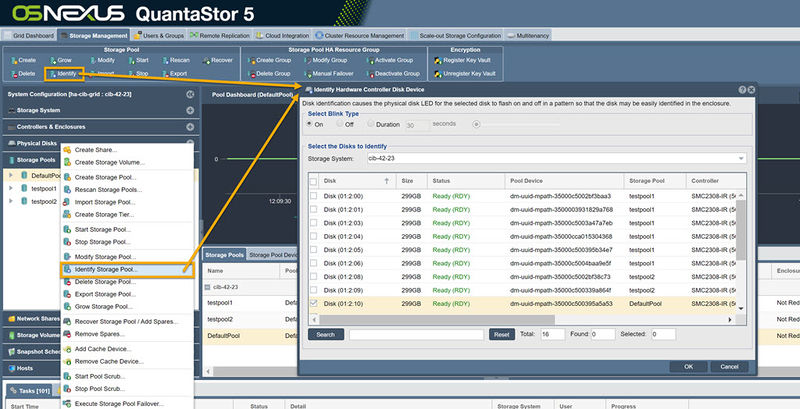Check the Disk (01:2:08) checkbox

[313, 276]
